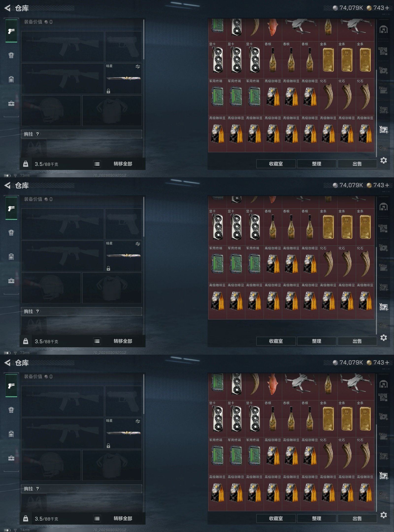Toggle the lock icon under 暗星 knife in second screenshot
The width and height of the screenshot is (394, 532).
tap(108, 268)
